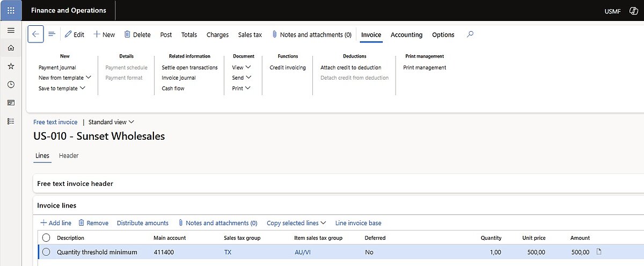Click the back arrow button

[x=35, y=34]
